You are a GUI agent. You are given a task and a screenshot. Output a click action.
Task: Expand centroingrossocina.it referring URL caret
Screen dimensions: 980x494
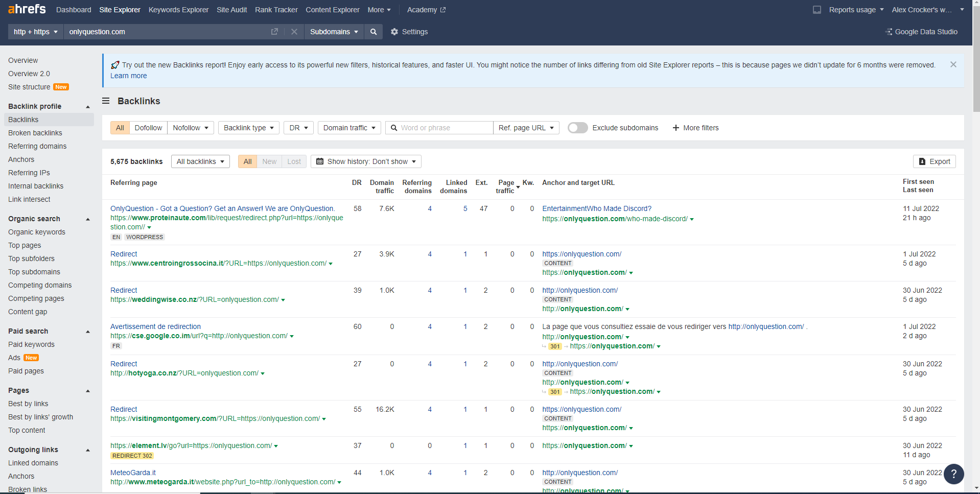[x=331, y=264]
